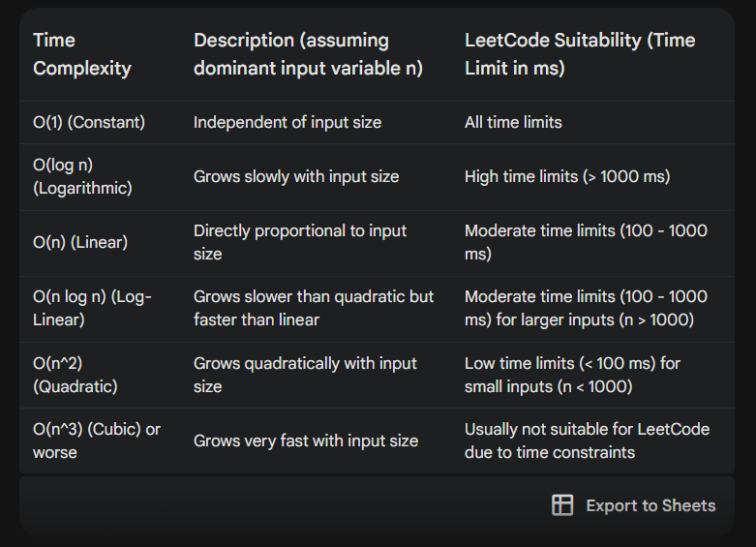Click the O(n) (Linear) cell
The height and width of the screenshot is (547, 756).
point(80,242)
